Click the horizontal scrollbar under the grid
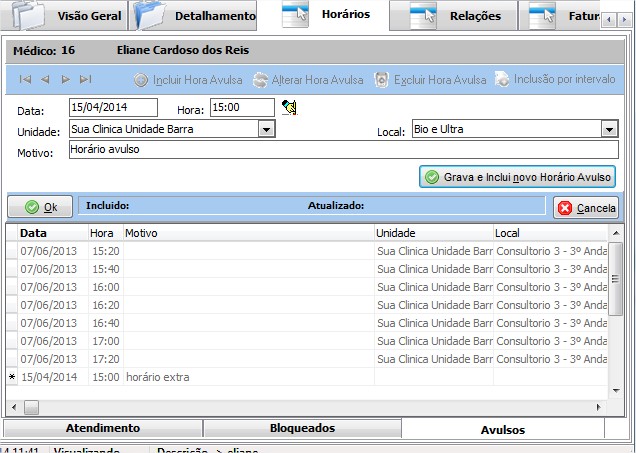Viewport: 636px width, 453px height. (x=300, y=407)
